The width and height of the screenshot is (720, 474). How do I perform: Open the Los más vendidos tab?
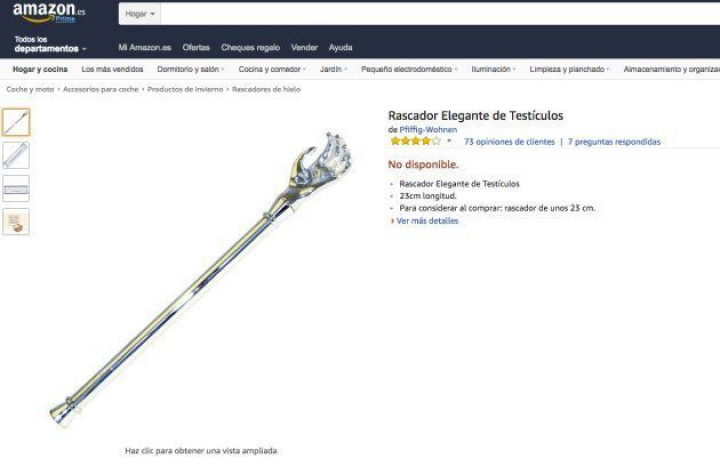click(112, 69)
